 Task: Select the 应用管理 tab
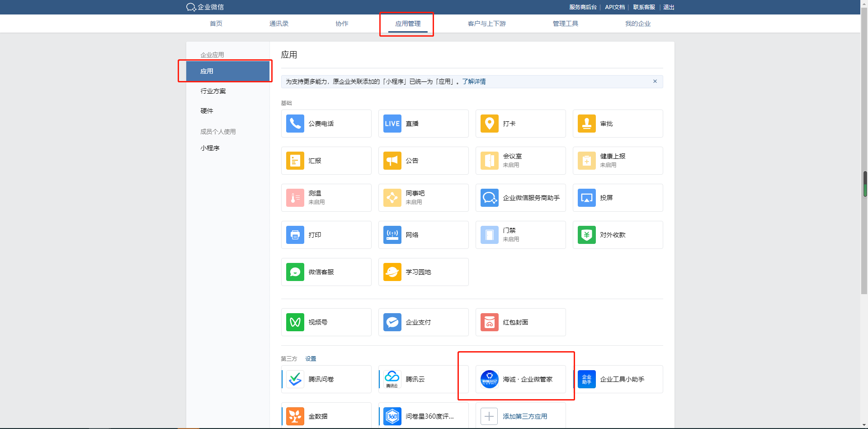408,24
